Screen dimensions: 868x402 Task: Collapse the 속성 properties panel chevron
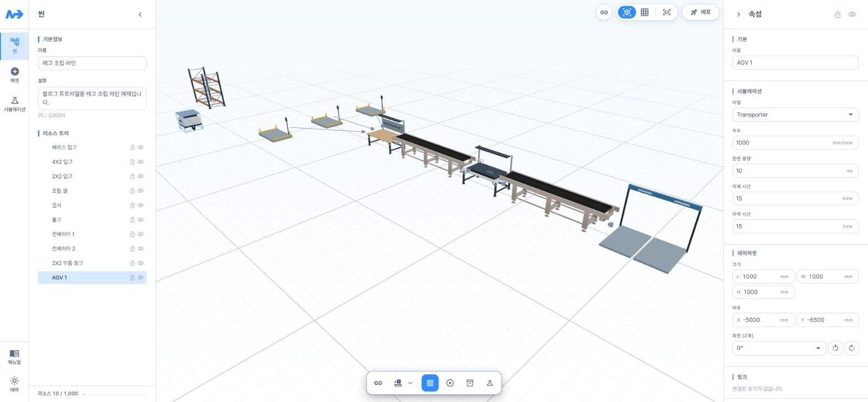click(738, 14)
